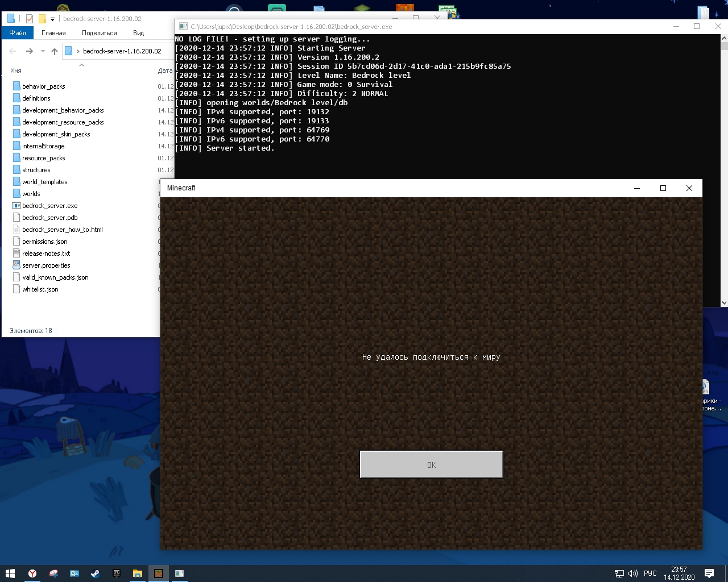The image size is (728, 582).
Task: Open the Файл menu in Explorer
Action: (x=18, y=33)
